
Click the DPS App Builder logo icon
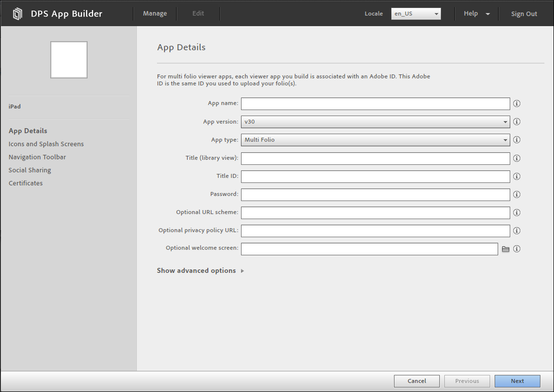point(18,14)
